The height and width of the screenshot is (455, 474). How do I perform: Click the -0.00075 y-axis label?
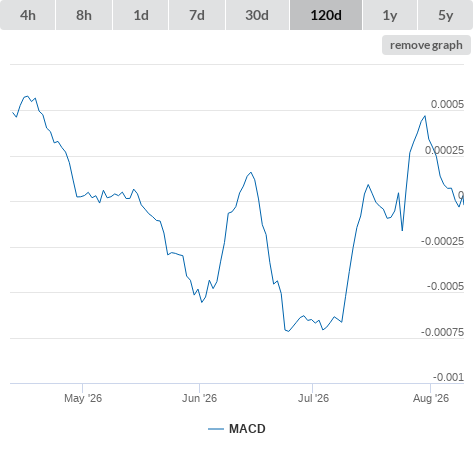tap(442, 332)
